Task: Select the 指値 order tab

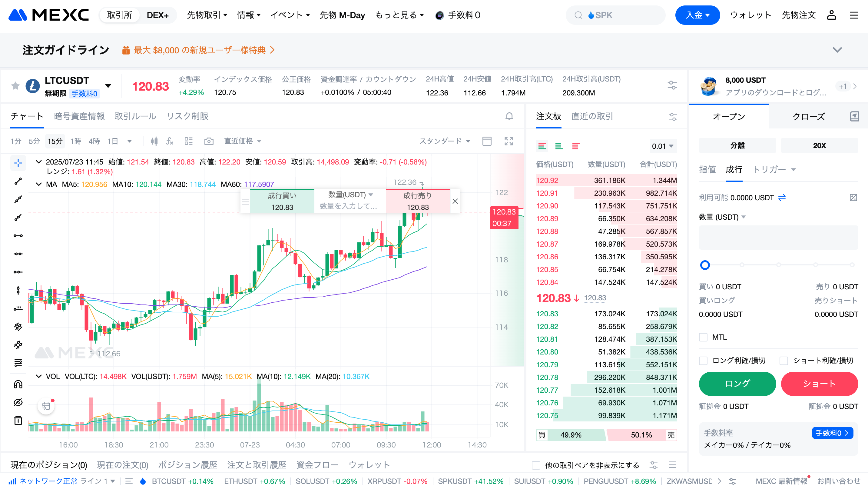Action: point(707,169)
